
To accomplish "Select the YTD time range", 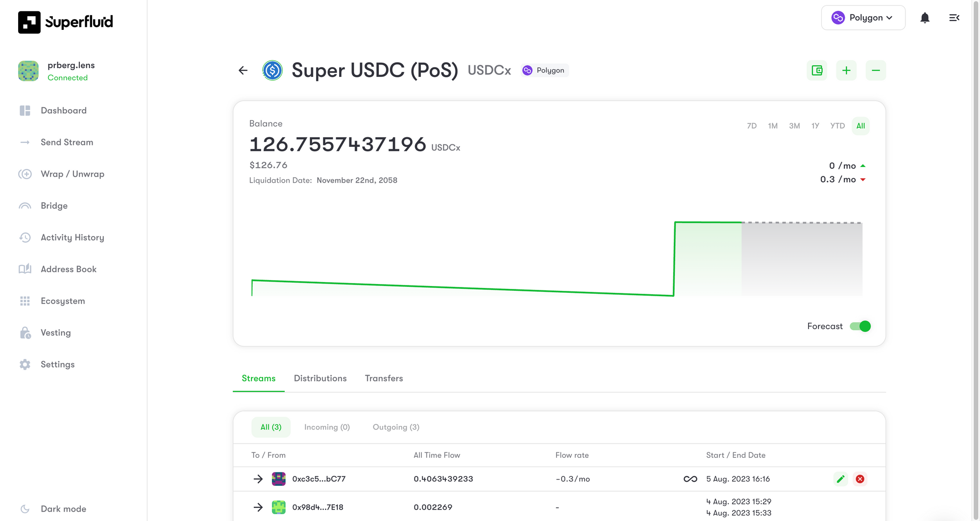I will [x=837, y=126].
